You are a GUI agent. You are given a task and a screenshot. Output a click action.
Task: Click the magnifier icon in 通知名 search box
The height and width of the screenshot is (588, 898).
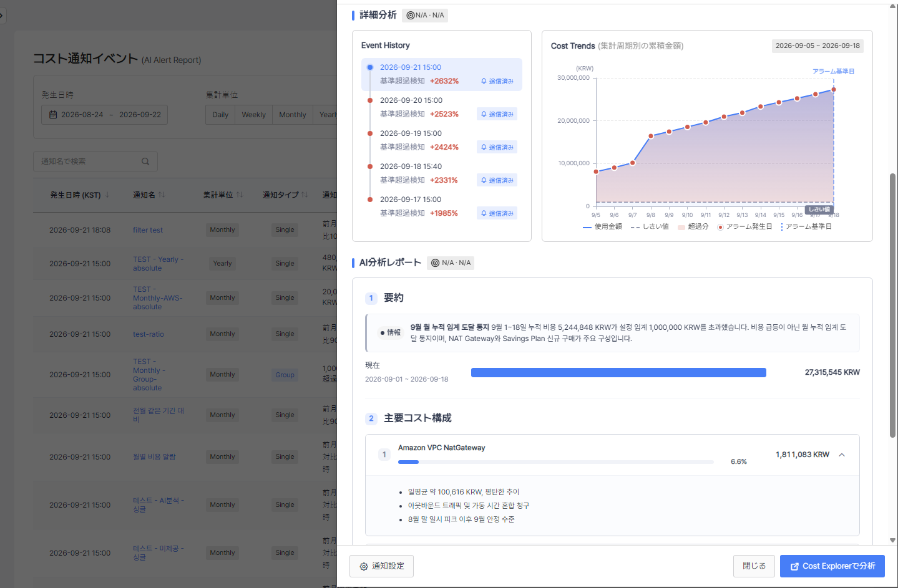coord(145,161)
